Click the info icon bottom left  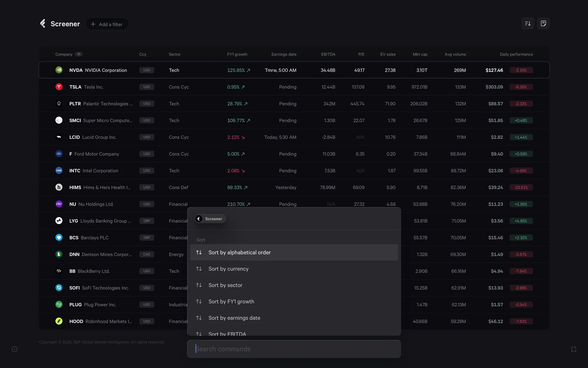point(14,349)
